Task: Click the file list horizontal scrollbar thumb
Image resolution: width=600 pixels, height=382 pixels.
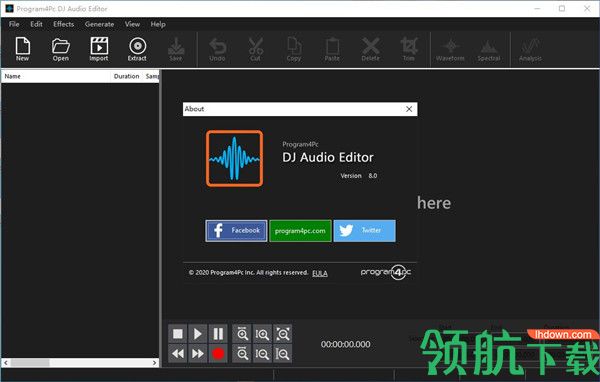Action: point(30,362)
